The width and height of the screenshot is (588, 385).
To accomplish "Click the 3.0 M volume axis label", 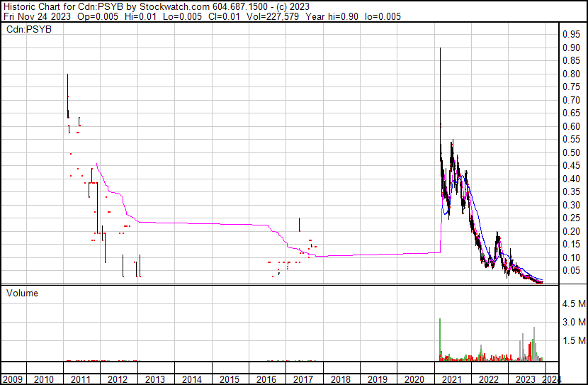I will click(572, 322).
